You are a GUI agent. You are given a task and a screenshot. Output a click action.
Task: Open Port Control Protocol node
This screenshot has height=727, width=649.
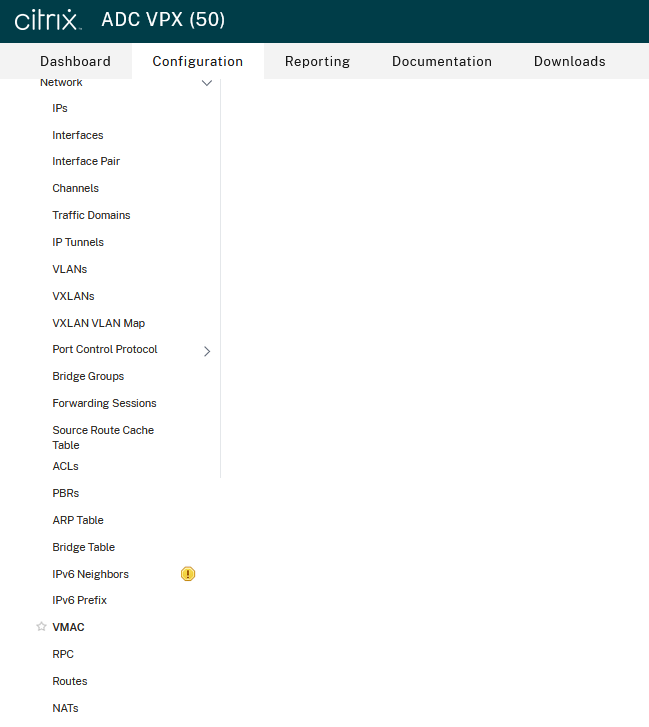(105, 349)
